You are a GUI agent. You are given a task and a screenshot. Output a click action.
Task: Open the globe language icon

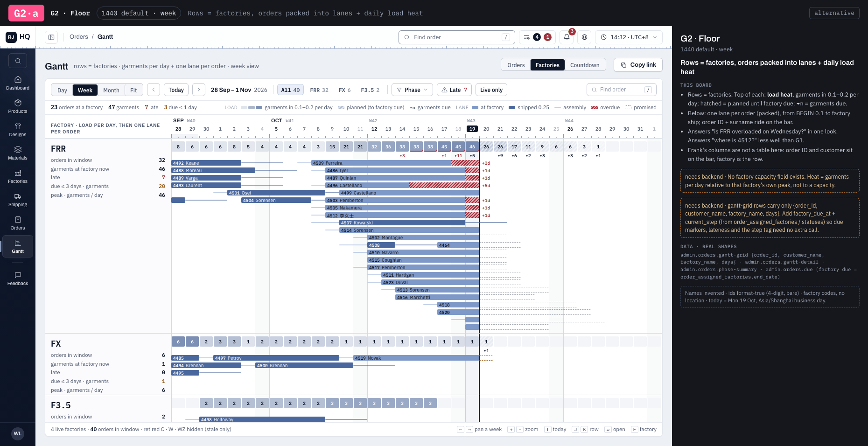[584, 37]
